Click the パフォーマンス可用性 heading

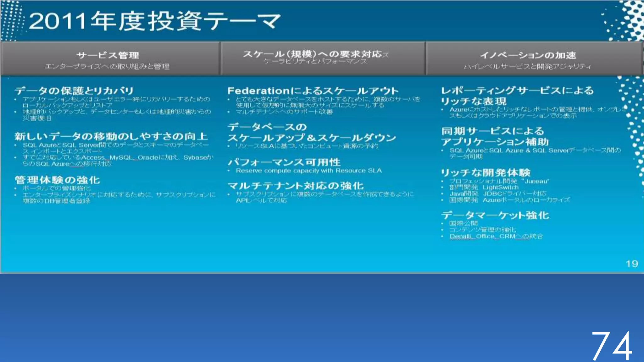tap(284, 162)
